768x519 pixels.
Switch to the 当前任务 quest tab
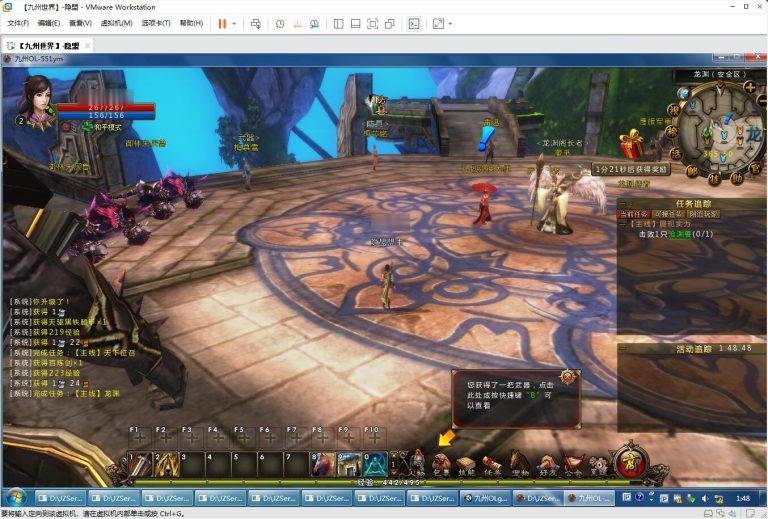coord(634,214)
